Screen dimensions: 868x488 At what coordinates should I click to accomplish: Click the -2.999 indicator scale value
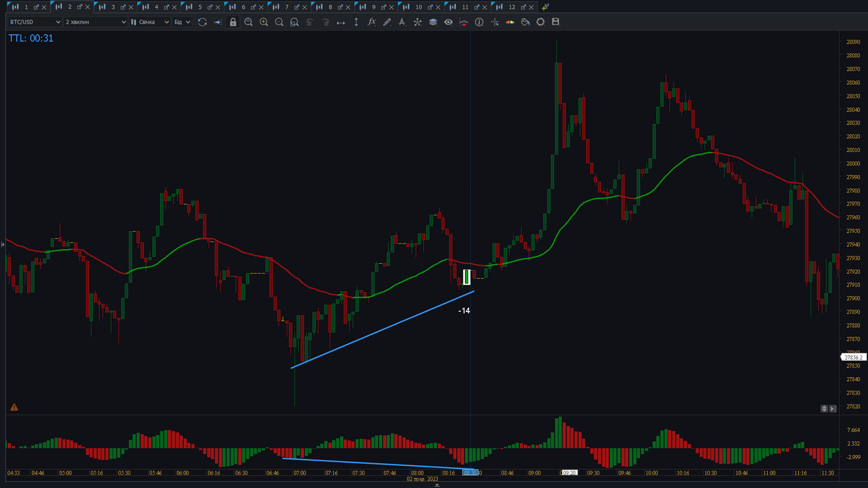[x=853, y=457]
